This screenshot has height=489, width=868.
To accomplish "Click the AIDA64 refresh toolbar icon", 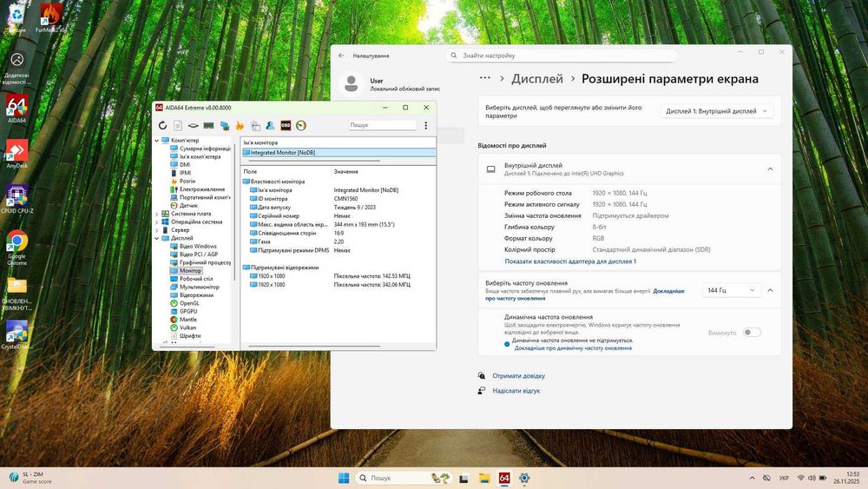I will 163,126.
